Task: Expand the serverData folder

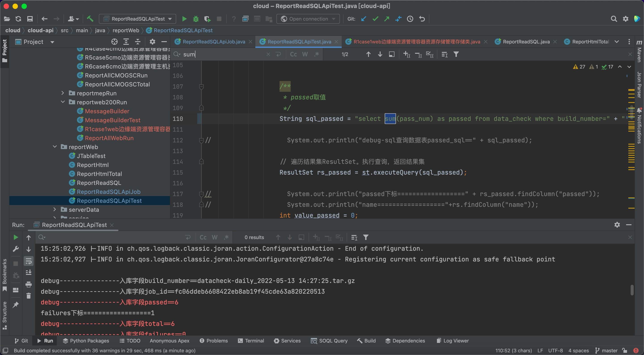Action: [55, 210]
